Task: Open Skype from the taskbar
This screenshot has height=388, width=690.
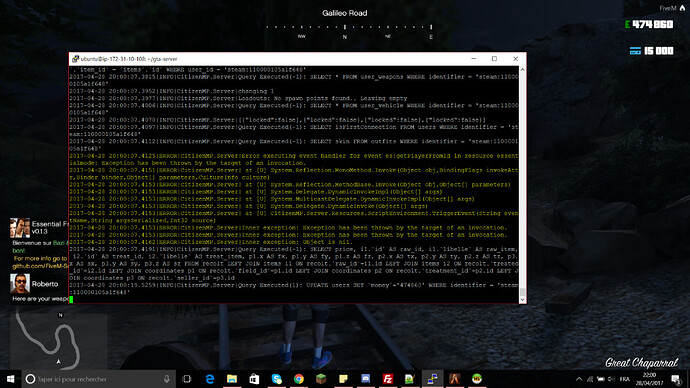Action: (276, 379)
